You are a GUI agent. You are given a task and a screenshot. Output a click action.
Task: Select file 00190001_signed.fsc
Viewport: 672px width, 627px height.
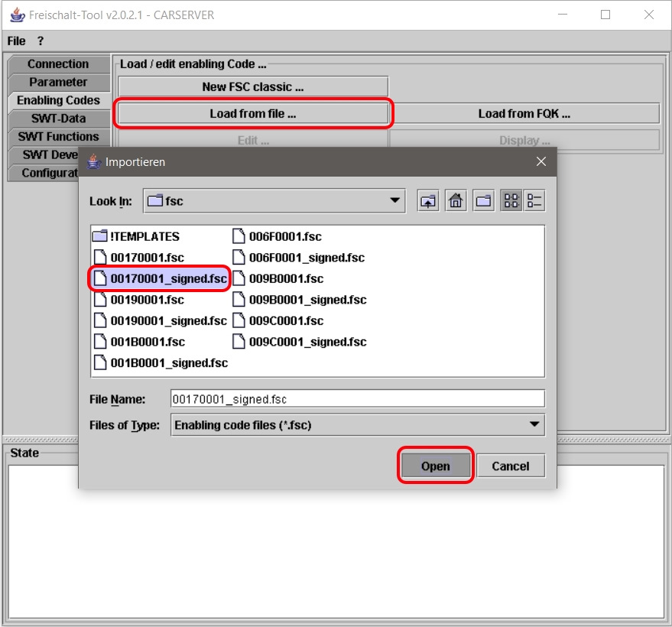[x=161, y=320]
